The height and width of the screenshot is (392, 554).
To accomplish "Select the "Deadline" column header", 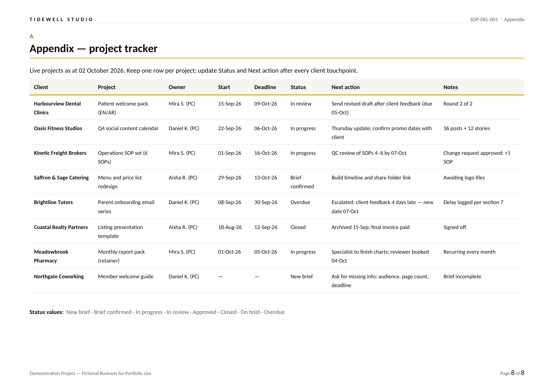I will pyautogui.click(x=265, y=87).
